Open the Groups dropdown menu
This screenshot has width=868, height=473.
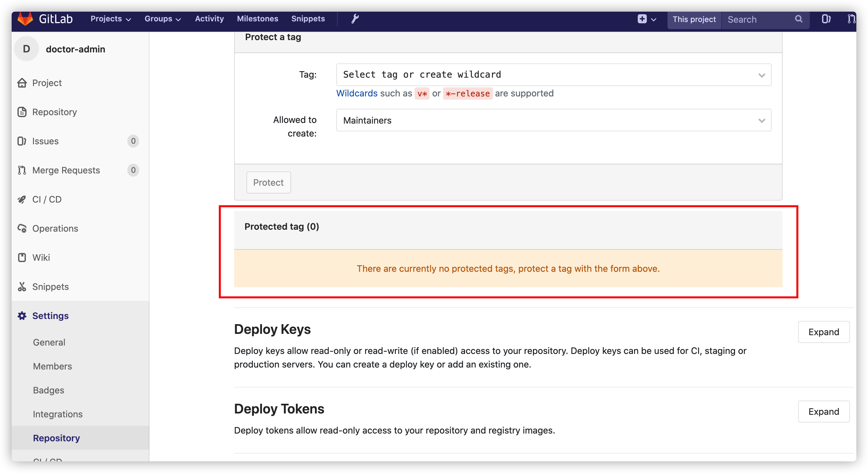[x=162, y=19]
